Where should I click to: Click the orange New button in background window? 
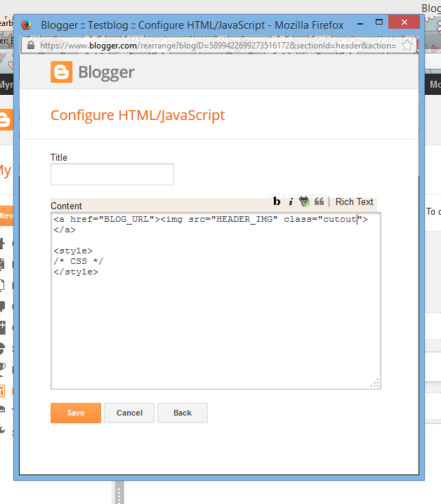(7, 215)
